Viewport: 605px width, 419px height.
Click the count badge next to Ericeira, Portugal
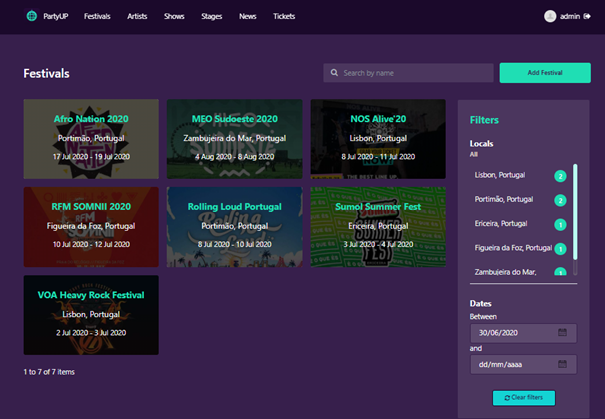[560, 225]
